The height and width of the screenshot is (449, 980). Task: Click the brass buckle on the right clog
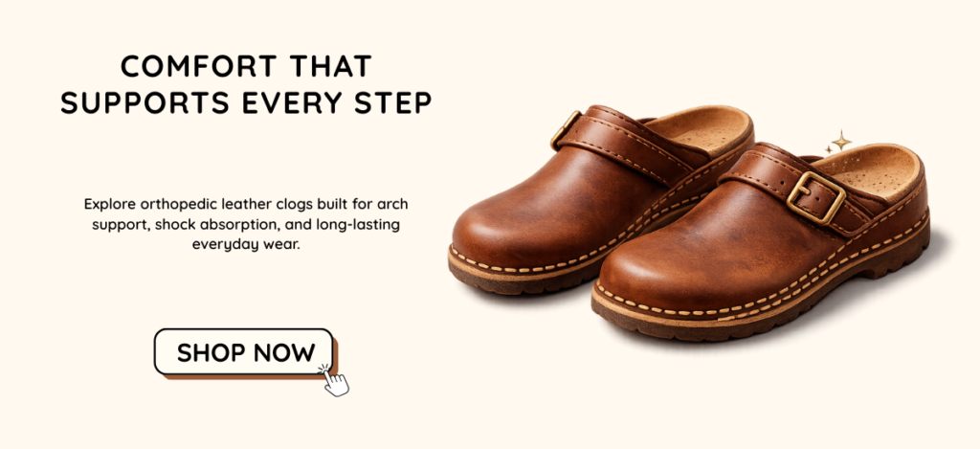click(x=815, y=197)
